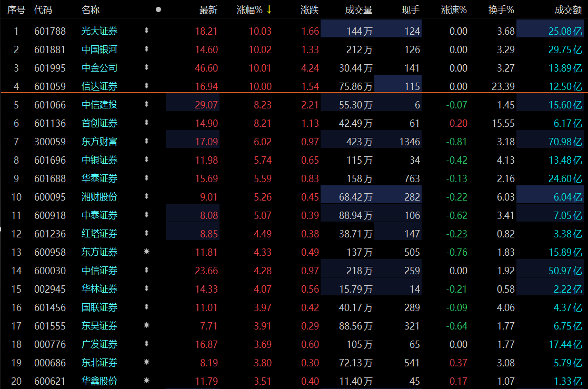588x389 pixels.
Task: Click the marker icon next to 中信证券
Action: pyautogui.click(x=146, y=271)
